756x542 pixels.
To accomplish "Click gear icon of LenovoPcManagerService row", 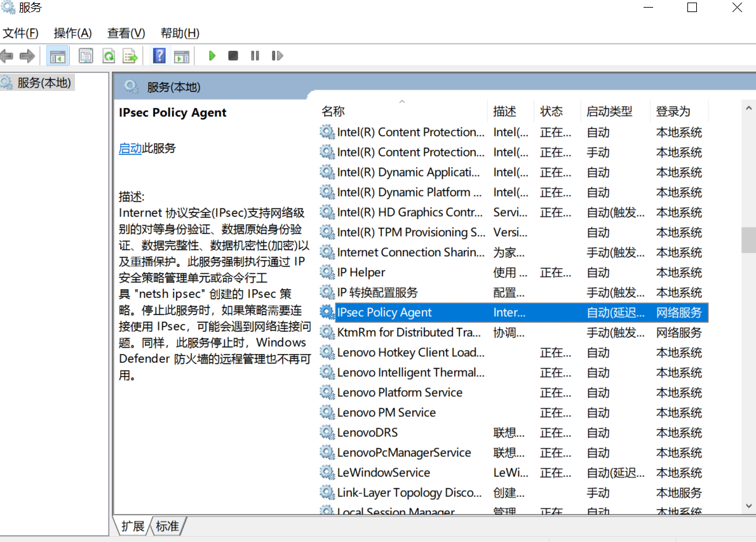I will click(x=327, y=452).
